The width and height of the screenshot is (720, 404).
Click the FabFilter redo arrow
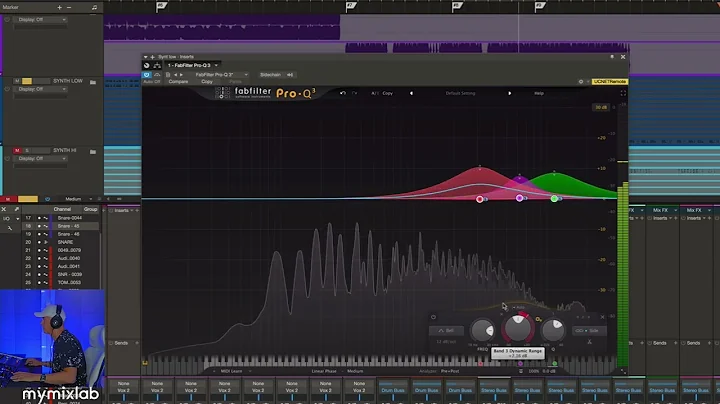click(x=354, y=93)
